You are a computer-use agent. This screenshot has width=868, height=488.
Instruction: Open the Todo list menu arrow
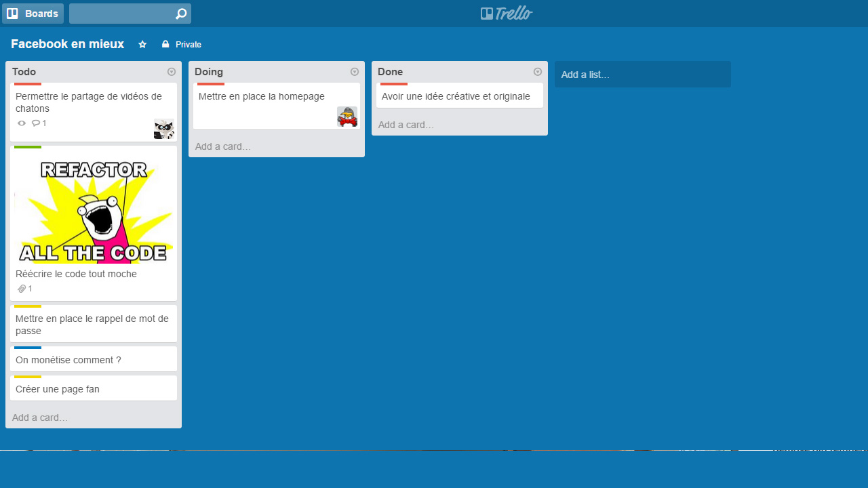[x=172, y=72]
